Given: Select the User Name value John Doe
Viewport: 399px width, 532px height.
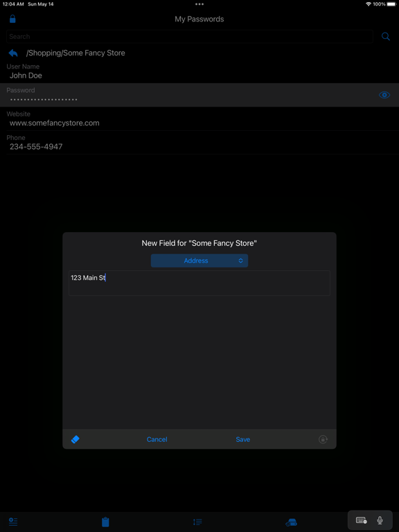Looking at the screenshot, I should click(x=26, y=76).
